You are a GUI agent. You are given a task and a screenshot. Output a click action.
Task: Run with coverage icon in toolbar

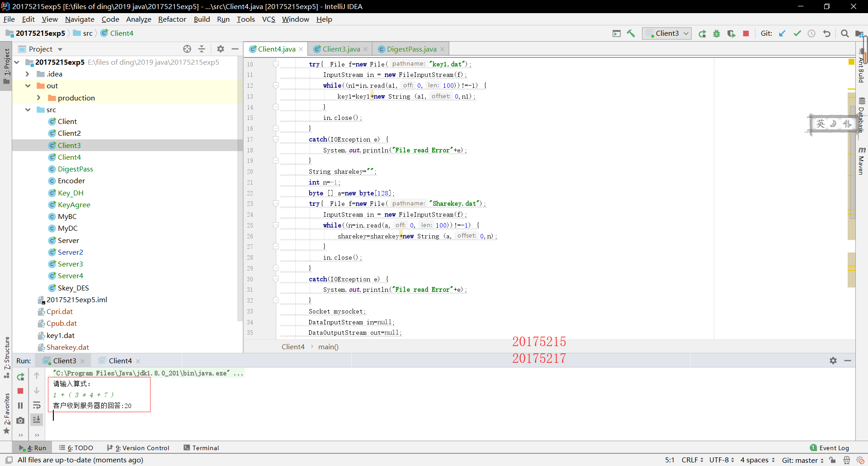tap(731, 33)
